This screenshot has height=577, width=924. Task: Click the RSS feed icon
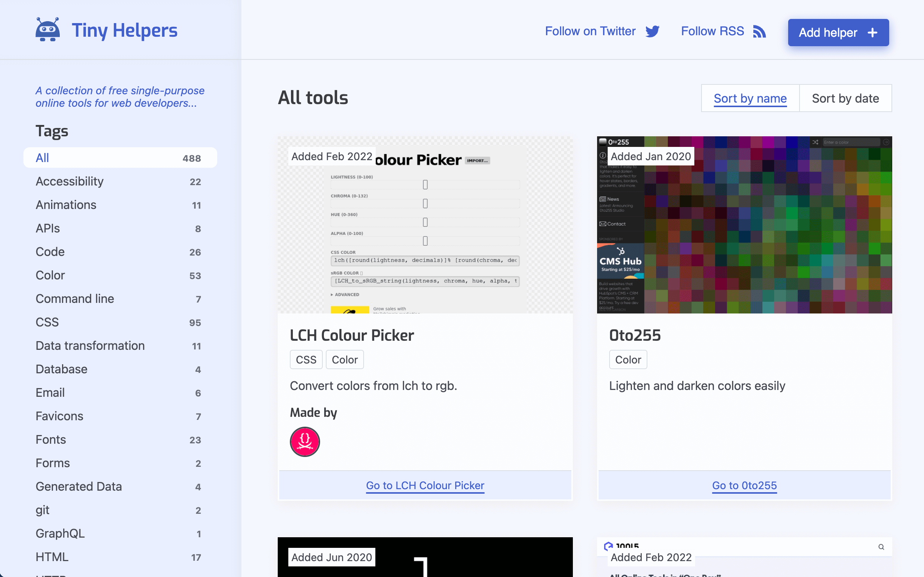point(759,31)
